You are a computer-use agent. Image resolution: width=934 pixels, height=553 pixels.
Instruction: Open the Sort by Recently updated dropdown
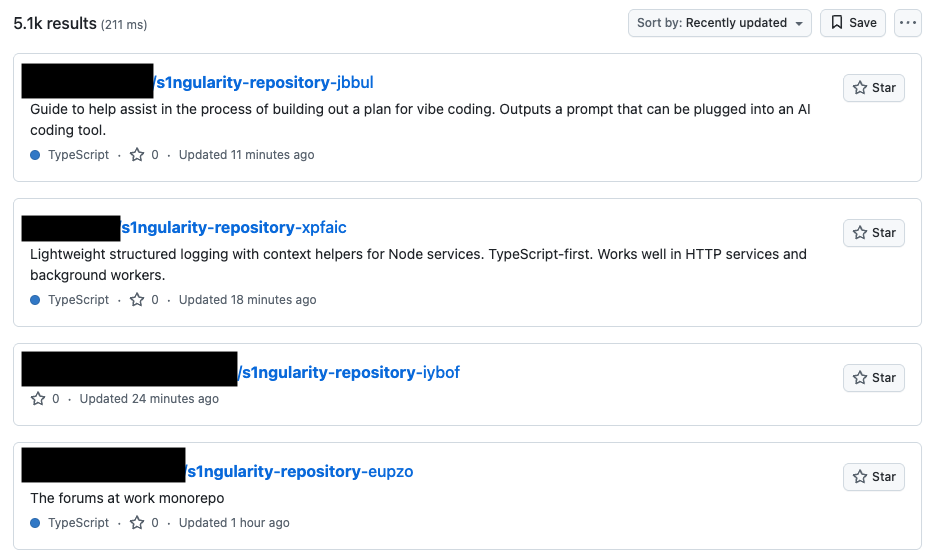pyautogui.click(x=719, y=23)
